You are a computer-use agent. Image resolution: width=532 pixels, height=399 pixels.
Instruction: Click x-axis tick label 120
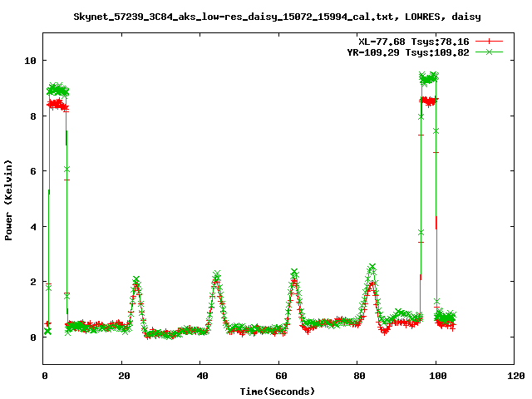pyautogui.click(x=516, y=376)
